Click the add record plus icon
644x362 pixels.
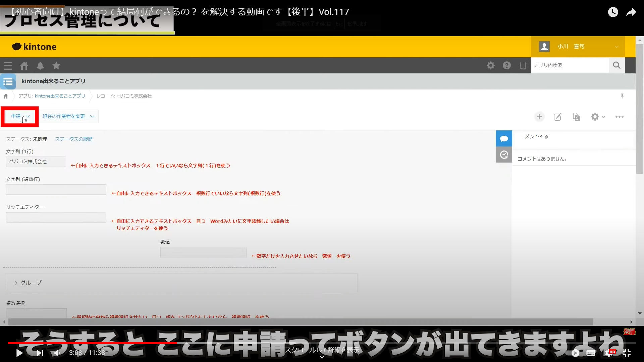(539, 117)
